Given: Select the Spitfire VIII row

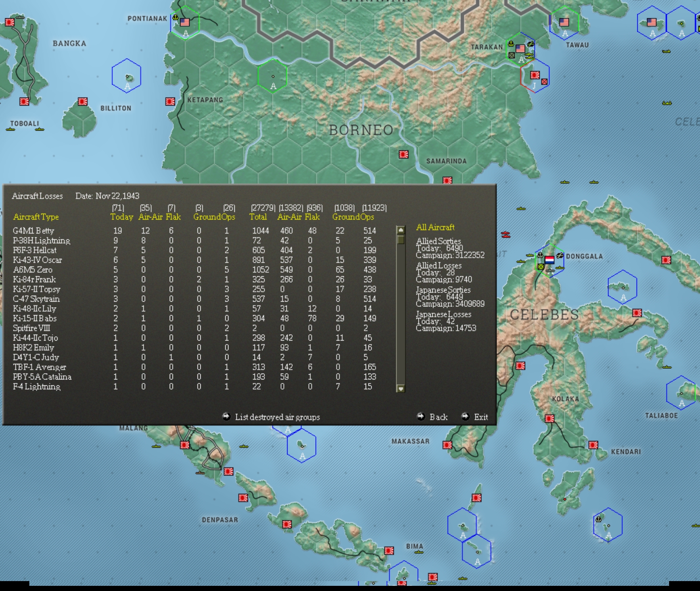Looking at the screenshot, I should click(x=195, y=328).
